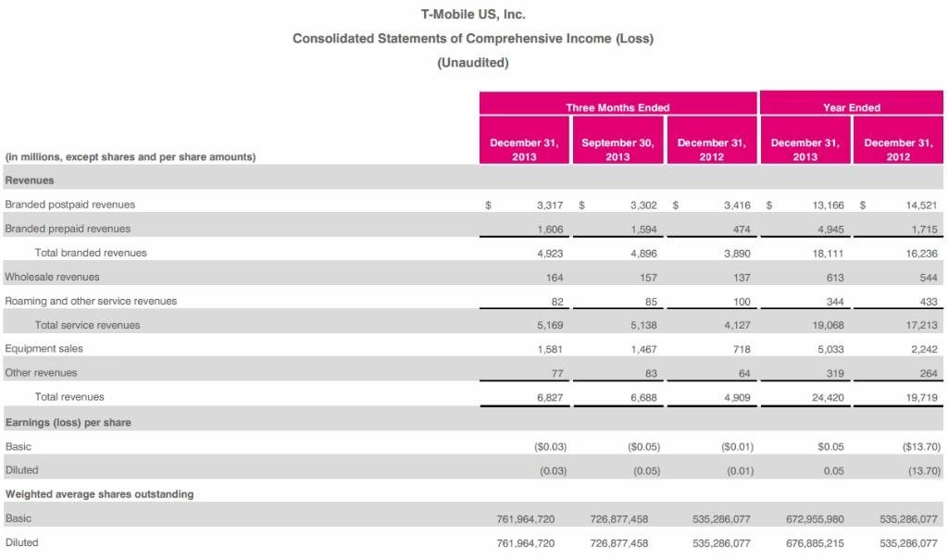Viewport: 948px width, 560px height.
Task: Select the total service revenue value "5,138"
Action: (x=643, y=326)
